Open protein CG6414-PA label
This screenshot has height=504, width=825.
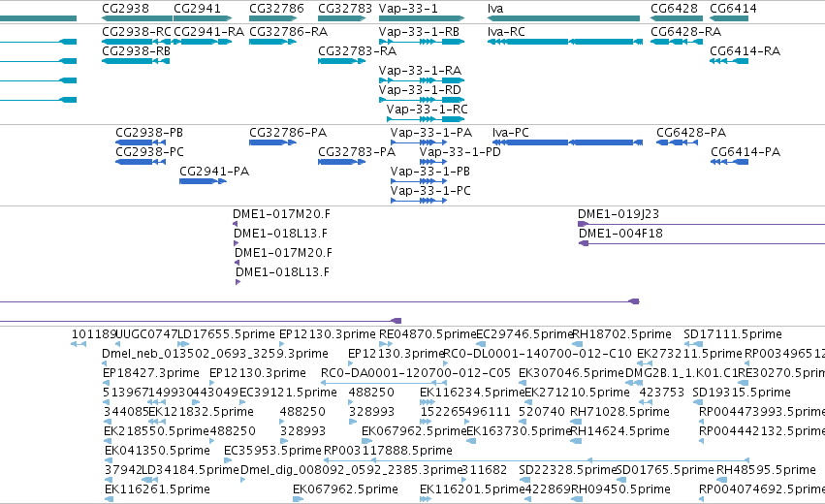click(x=746, y=152)
